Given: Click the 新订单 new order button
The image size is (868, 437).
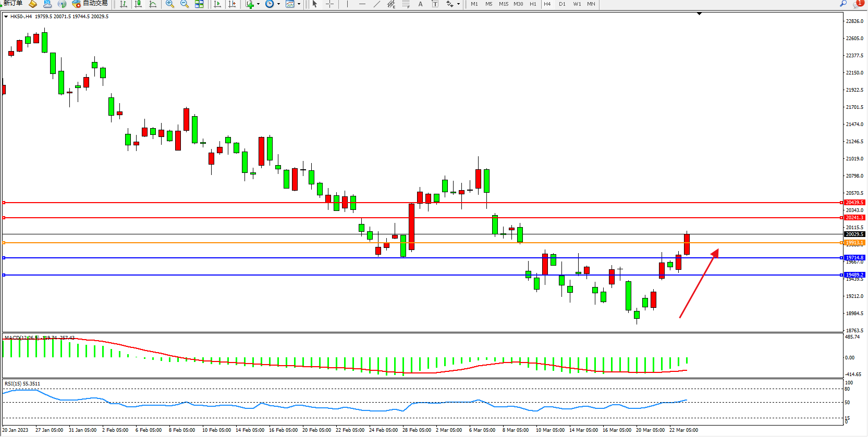Looking at the screenshot, I should (x=13, y=4).
